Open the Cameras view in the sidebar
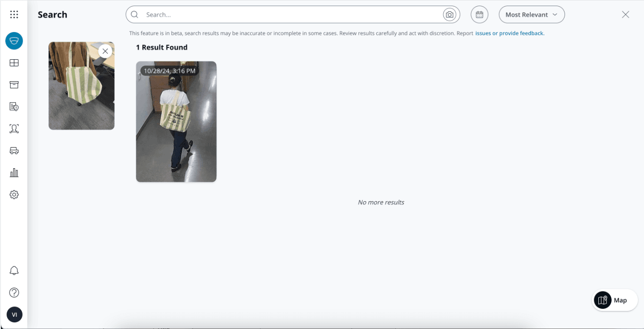Viewport: 644px width, 329px height. tap(14, 41)
